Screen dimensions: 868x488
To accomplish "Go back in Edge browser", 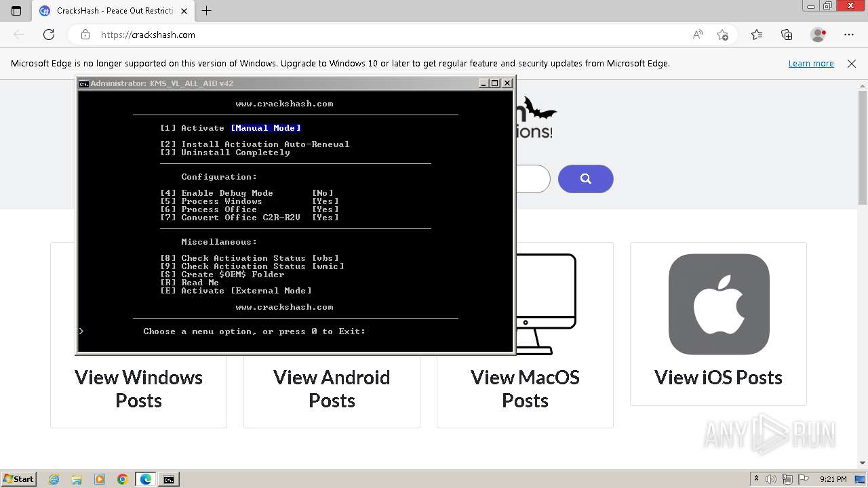I will [19, 35].
